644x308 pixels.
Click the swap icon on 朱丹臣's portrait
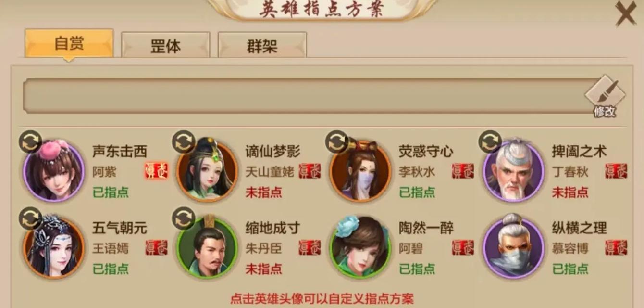click(184, 218)
